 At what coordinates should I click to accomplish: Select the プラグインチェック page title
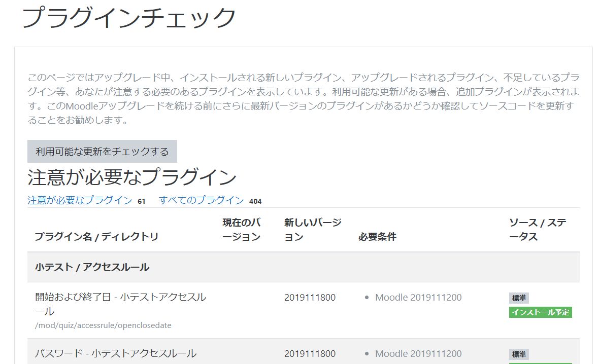[129, 18]
